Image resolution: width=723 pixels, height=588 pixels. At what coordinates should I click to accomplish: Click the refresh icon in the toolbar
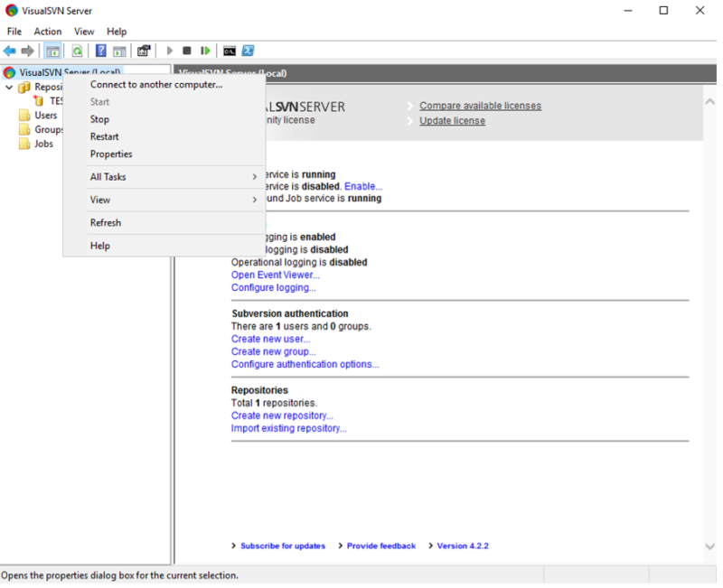coord(77,51)
